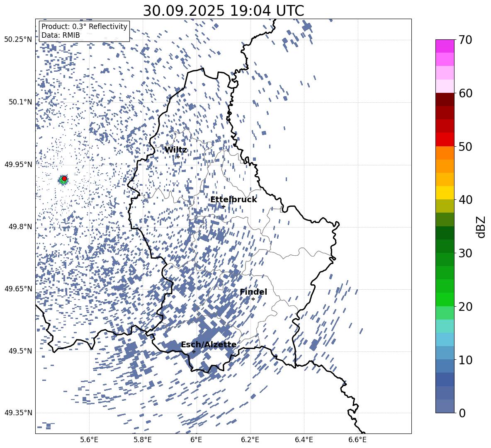Screen dimensions: 491x448
Task: Click the Product: 0.3° Reflectivity text
Action: [84, 27]
